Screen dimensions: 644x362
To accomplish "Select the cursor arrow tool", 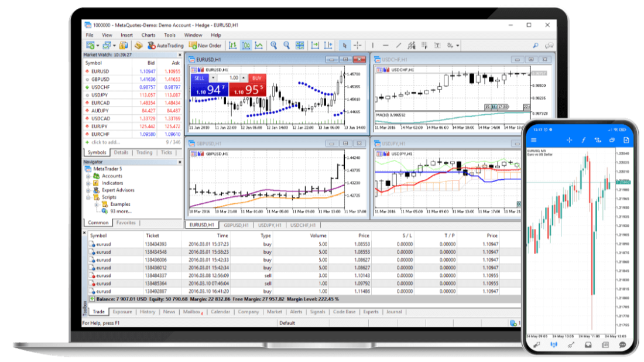I will coord(345,46).
